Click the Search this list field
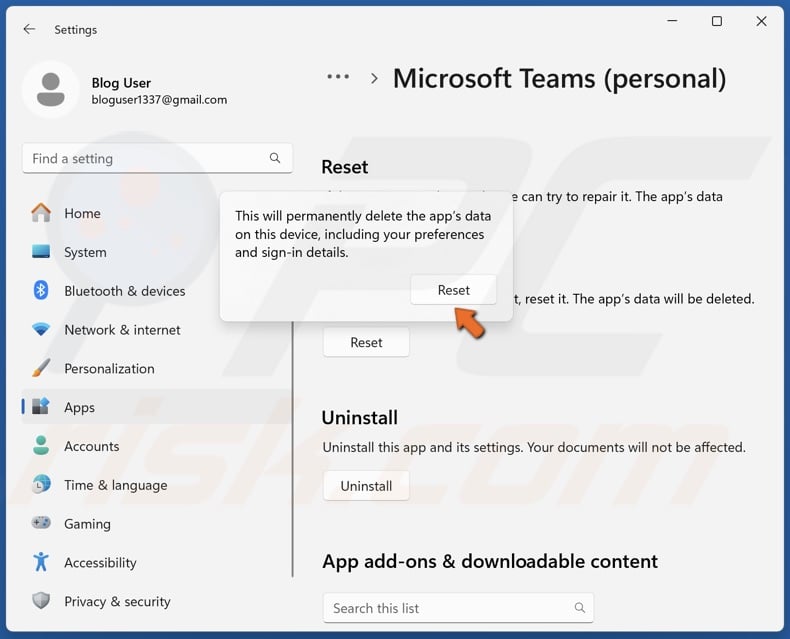Screen dimensions: 790x639 pos(458,608)
